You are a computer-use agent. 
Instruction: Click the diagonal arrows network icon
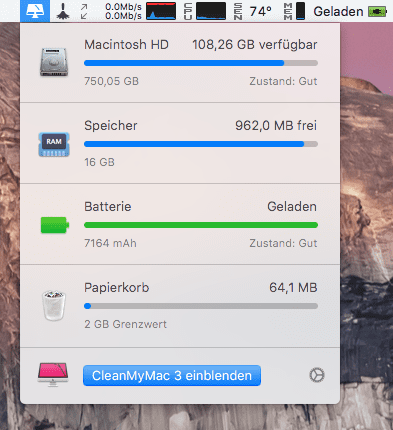click(x=84, y=11)
